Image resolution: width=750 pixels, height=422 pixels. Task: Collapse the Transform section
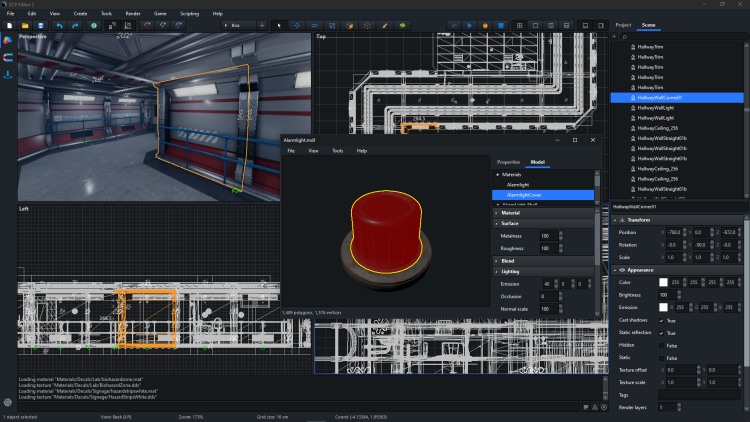(x=614, y=219)
